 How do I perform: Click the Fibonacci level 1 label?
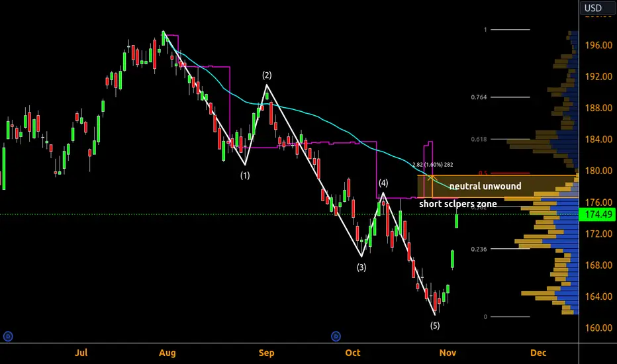485,30
